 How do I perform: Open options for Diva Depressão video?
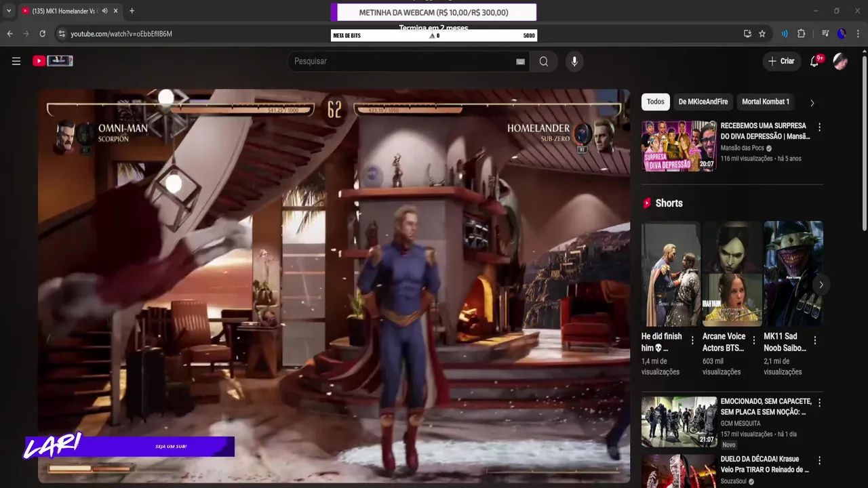tap(819, 127)
